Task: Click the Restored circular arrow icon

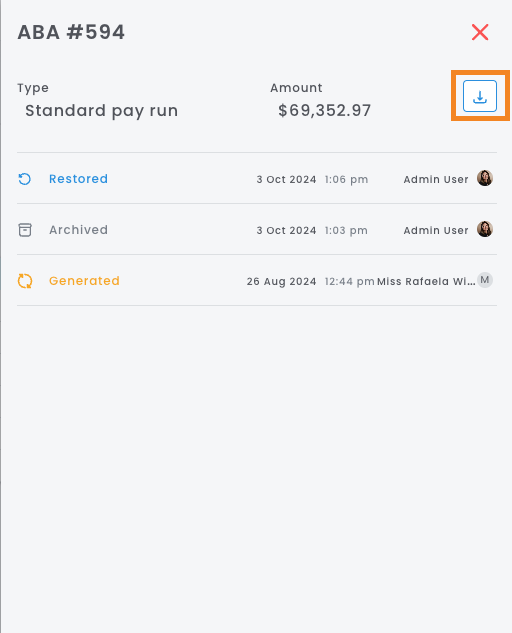Action: click(x=25, y=179)
